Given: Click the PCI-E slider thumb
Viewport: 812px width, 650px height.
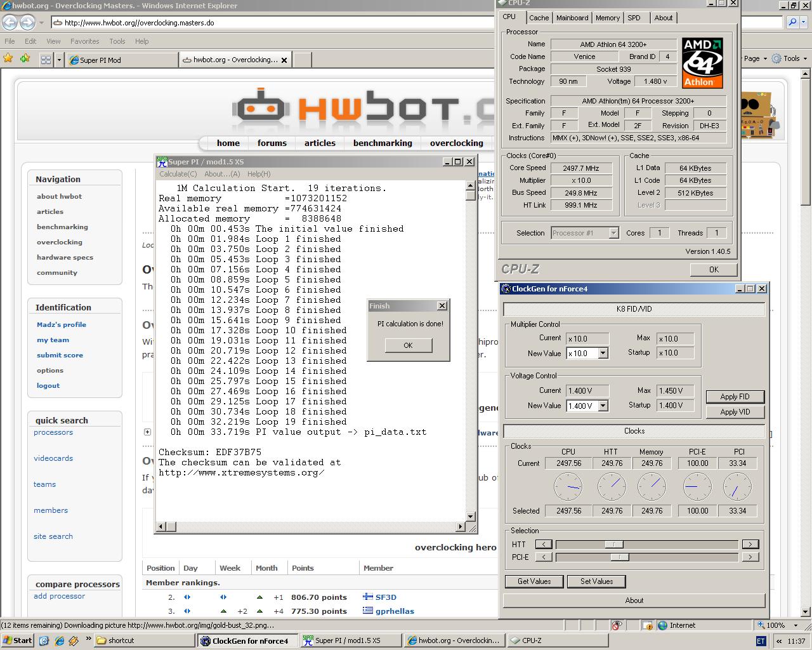Looking at the screenshot, I should point(620,557).
